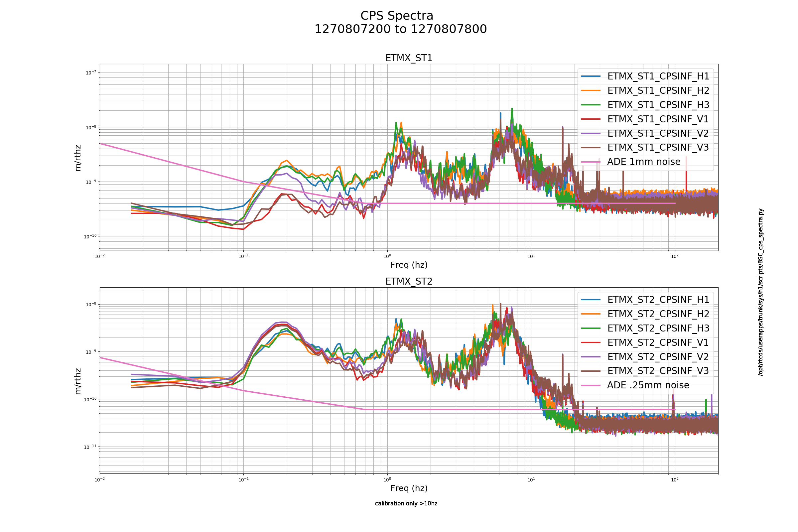Click the ETMX_ST2 subplot title
This screenshot has width=798, height=532.
(409, 282)
